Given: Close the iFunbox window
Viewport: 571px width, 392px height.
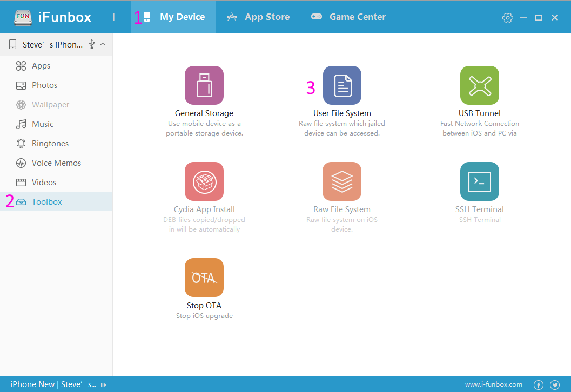Looking at the screenshot, I should tap(555, 17).
